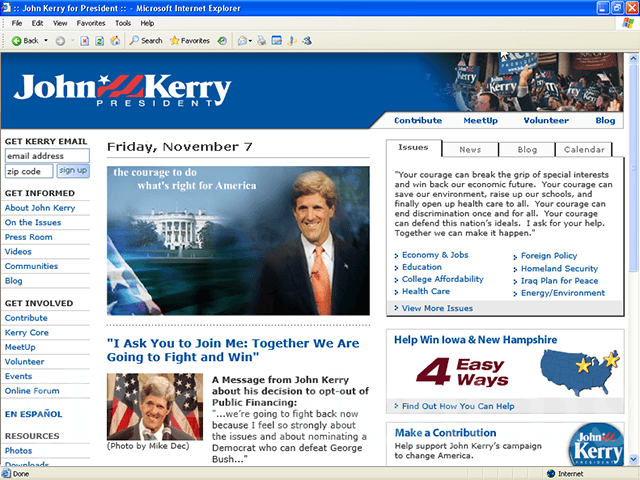The image size is (640, 480).
Task: Click the grey Forward arrow button
Action: [x=60, y=41]
